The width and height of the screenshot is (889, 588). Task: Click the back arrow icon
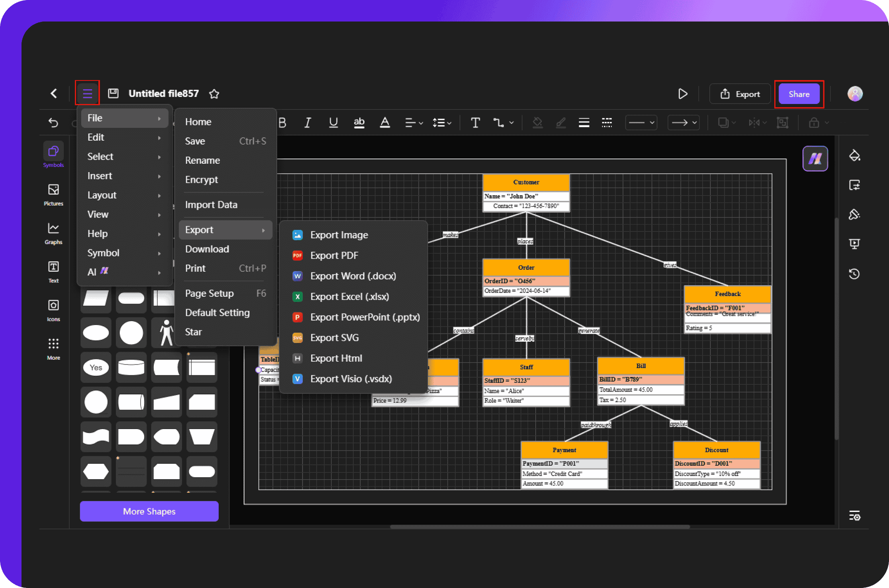pos(54,94)
